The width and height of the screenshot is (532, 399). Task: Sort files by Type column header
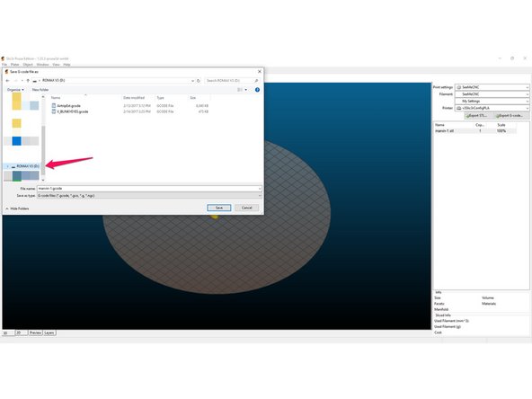click(160, 98)
